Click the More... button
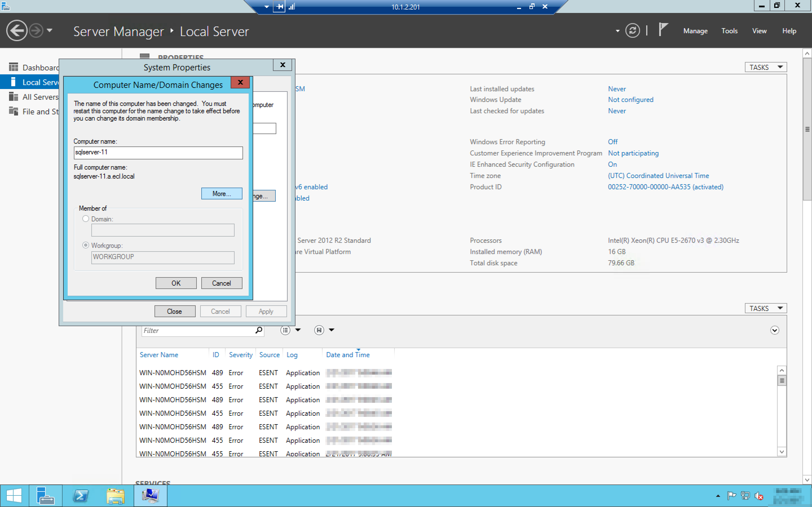Screen dimensions: 812x507 pyautogui.click(x=221, y=194)
